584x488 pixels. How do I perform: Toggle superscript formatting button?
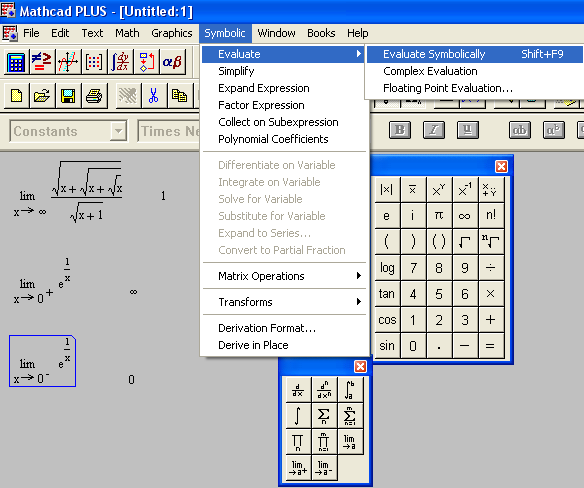click(554, 130)
